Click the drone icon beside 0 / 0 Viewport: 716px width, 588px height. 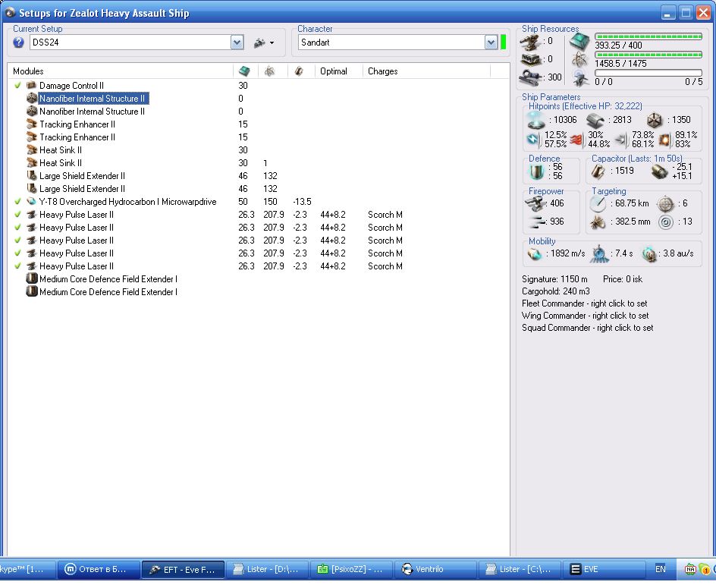[580, 78]
